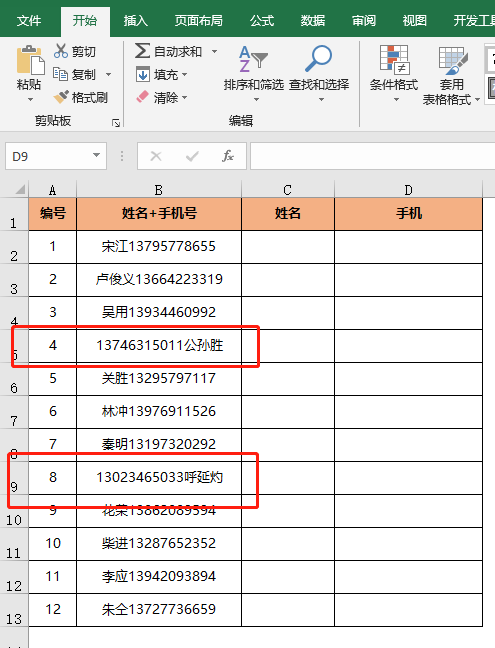
Task: Click the Cut (剪切) scissors icon
Action: click(61, 51)
